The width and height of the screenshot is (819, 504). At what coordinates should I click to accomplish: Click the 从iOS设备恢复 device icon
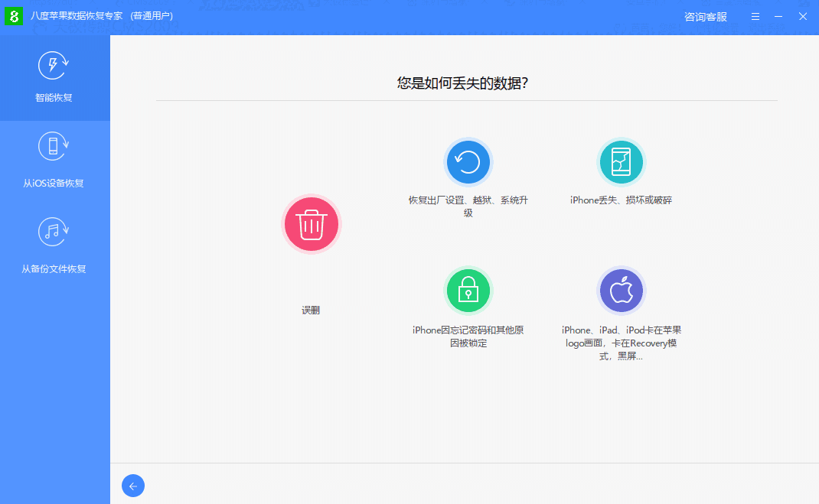coord(53,146)
